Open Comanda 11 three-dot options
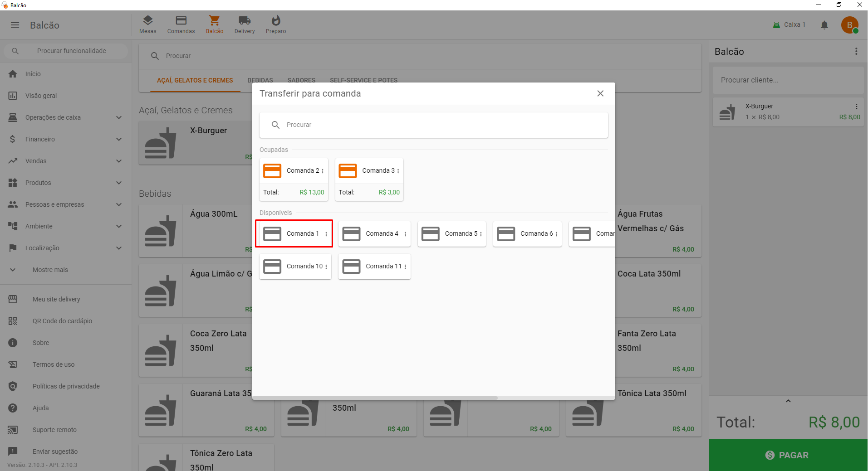The width and height of the screenshot is (868, 471). [x=405, y=267]
